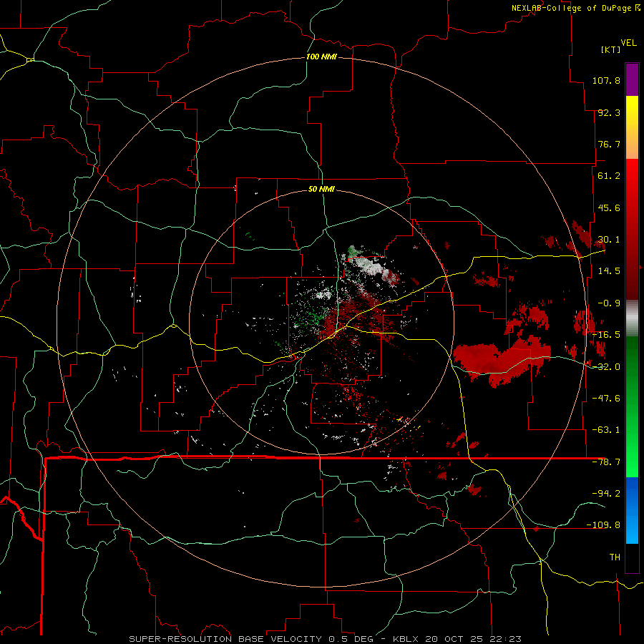Click the white-gray echo band north of radar center
The image size is (644, 644).
pos(371,265)
